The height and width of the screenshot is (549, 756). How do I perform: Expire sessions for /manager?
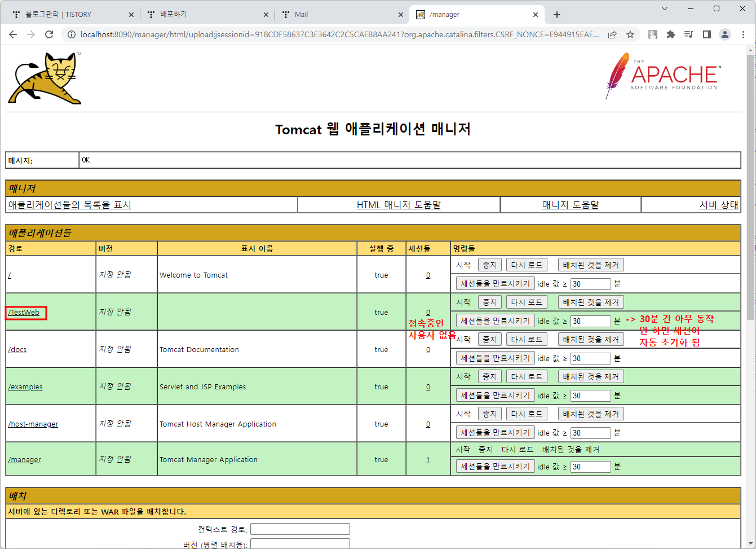[495, 466]
